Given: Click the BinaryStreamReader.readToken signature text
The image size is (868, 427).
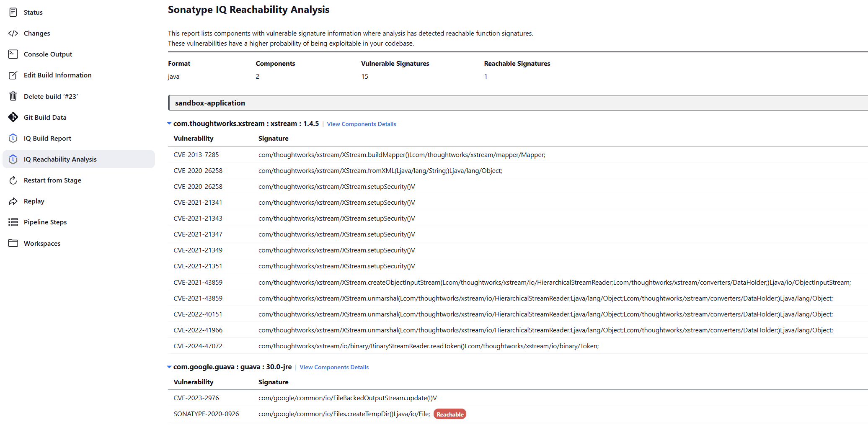Looking at the screenshot, I should coord(429,346).
